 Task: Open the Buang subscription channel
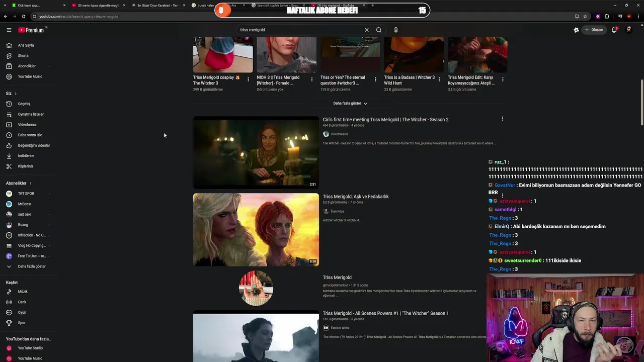click(x=23, y=225)
